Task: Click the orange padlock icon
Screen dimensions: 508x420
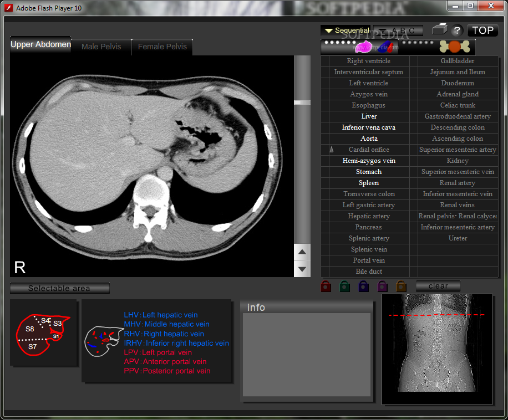Action: [401, 286]
